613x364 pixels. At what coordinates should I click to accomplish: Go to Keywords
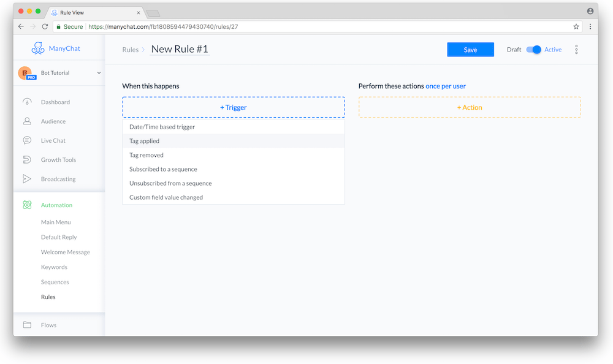[x=55, y=267]
